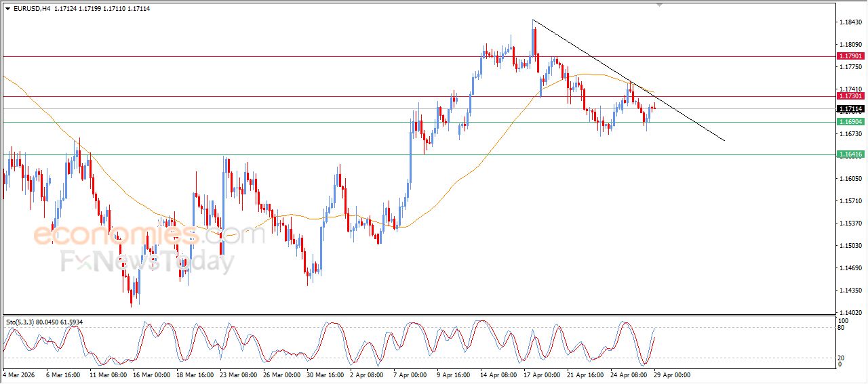Screen dimensions: 868x384
Task: Click the black 1.17114 current price label
Action: point(850,109)
